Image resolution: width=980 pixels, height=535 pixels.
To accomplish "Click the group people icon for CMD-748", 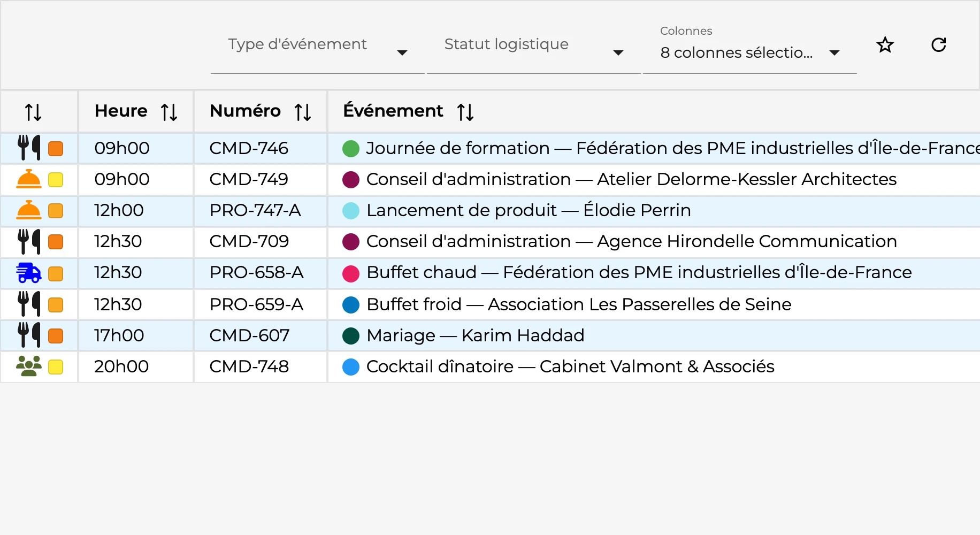I will 29,366.
